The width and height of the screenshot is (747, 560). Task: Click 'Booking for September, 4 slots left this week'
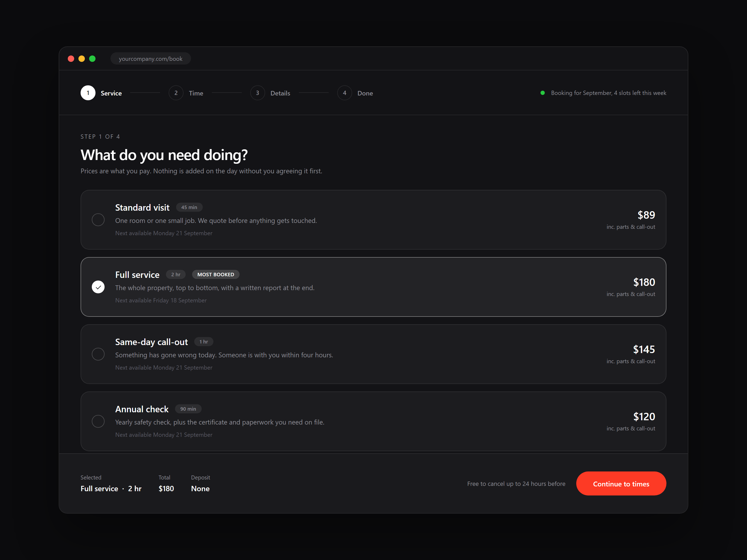[x=609, y=93]
